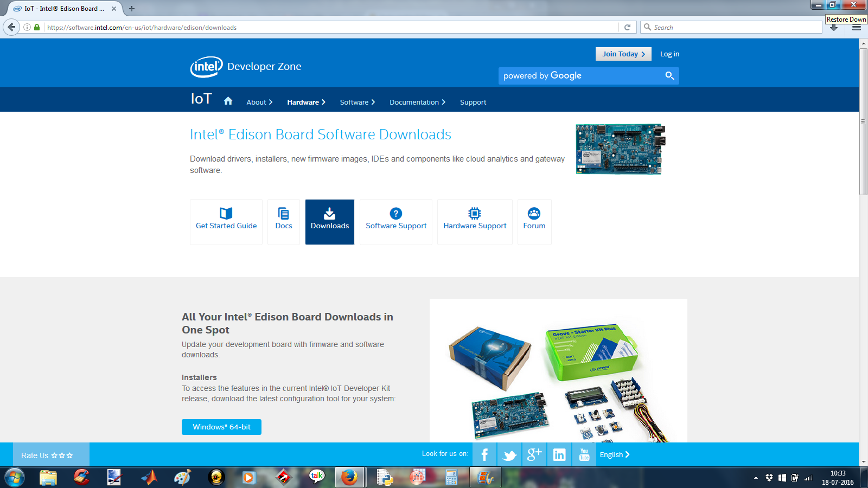This screenshot has width=868, height=488.
Task: Click the Google search magnifier icon
Action: click(669, 76)
